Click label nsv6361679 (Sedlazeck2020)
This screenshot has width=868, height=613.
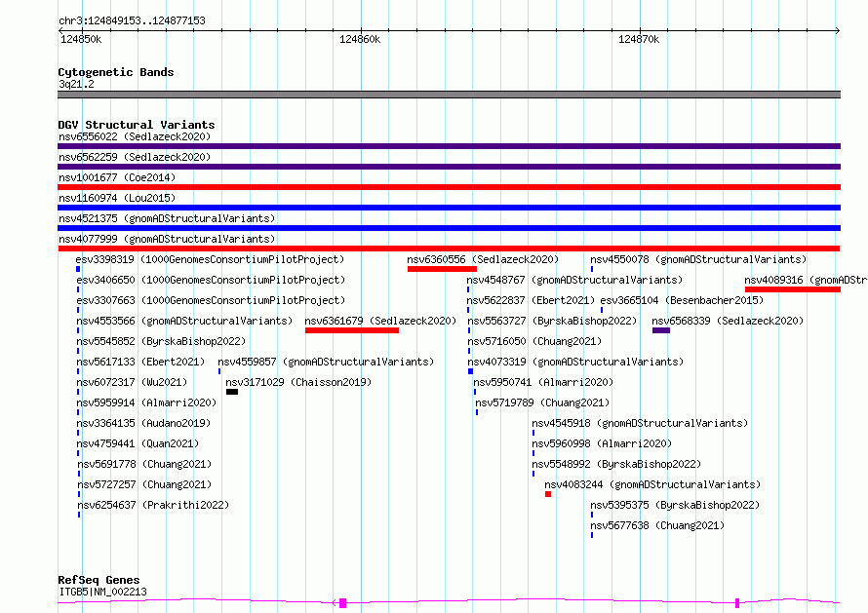click(380, 321)
